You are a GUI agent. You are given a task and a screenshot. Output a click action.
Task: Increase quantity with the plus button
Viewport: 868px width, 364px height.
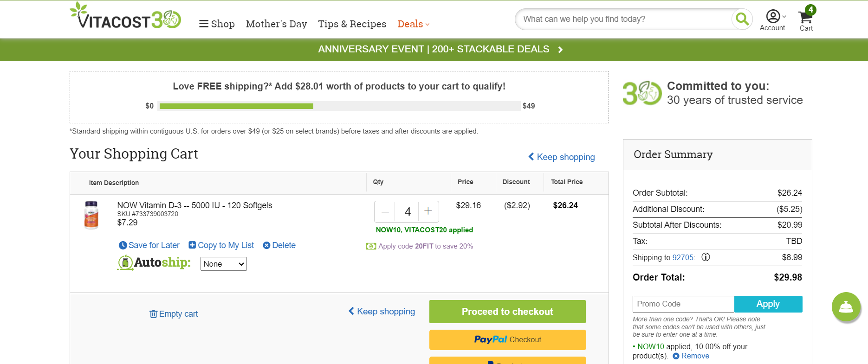coord(428,211)
